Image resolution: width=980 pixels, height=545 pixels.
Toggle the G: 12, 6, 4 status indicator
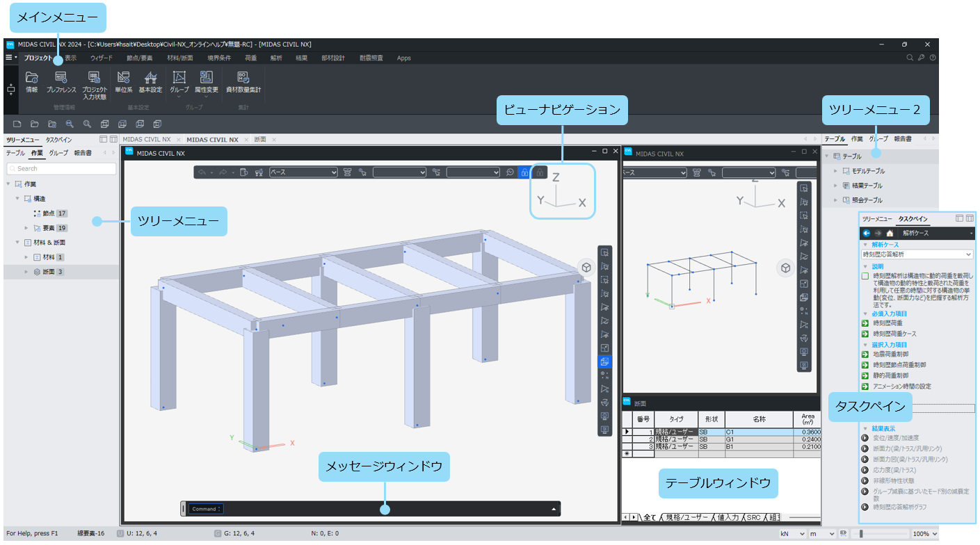point(235,533)
